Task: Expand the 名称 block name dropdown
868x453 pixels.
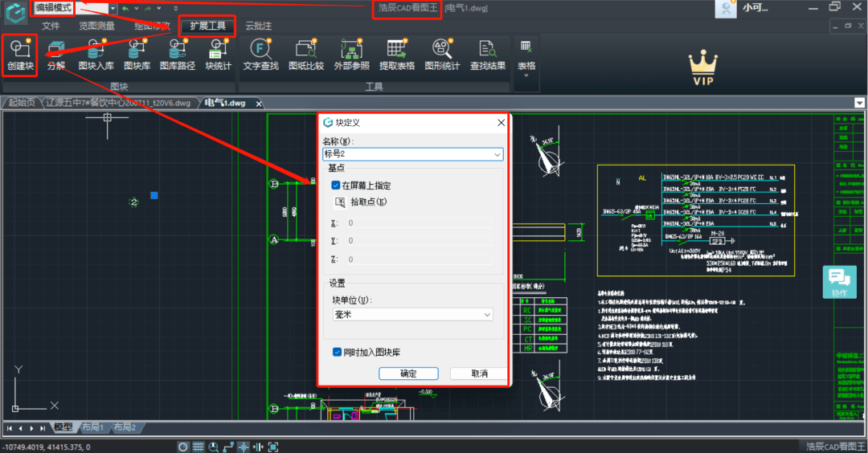Action: pos(497,154)
